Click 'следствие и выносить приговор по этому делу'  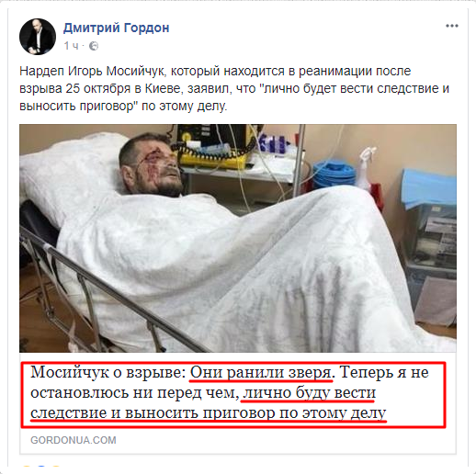pos(209,412)
